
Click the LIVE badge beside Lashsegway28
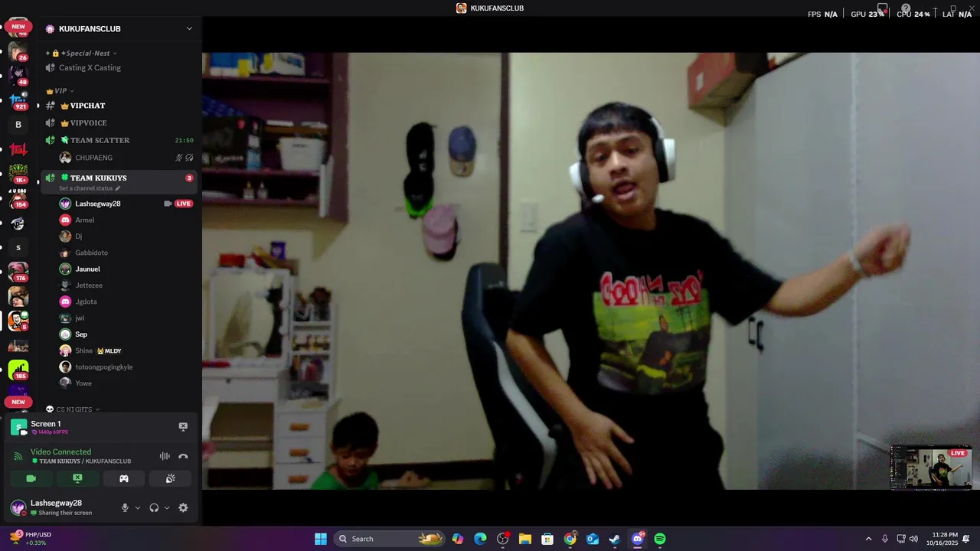pos(183,204)
